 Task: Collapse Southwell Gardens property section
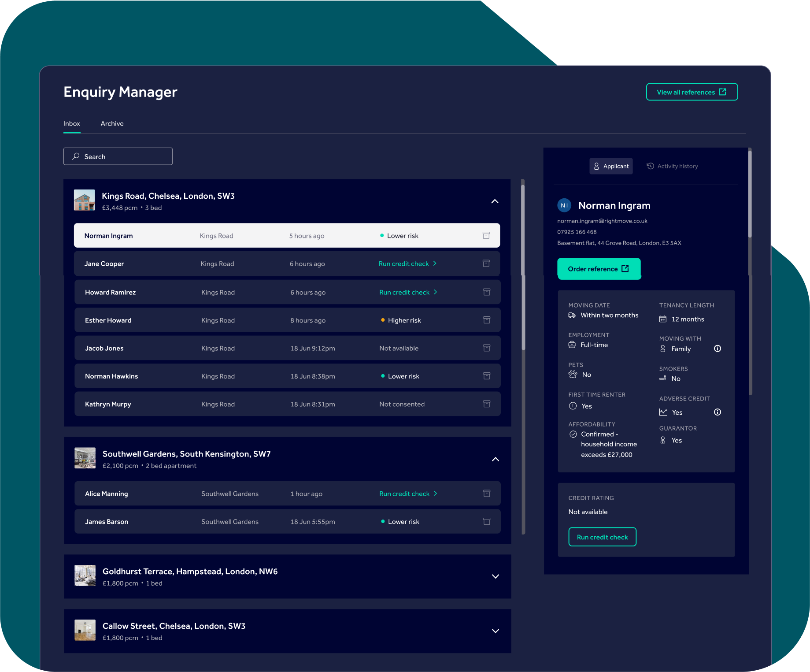[x=495, y=459]
